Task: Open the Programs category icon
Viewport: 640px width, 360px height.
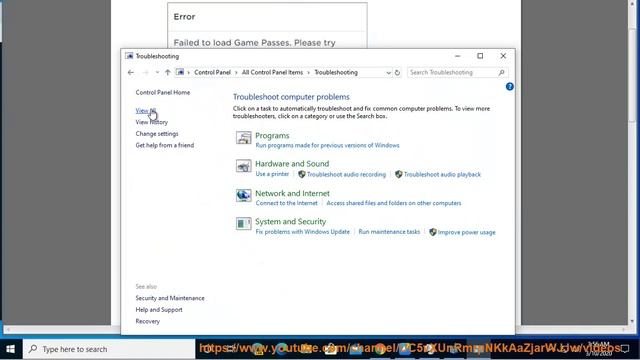Action: tap(243, 138)
